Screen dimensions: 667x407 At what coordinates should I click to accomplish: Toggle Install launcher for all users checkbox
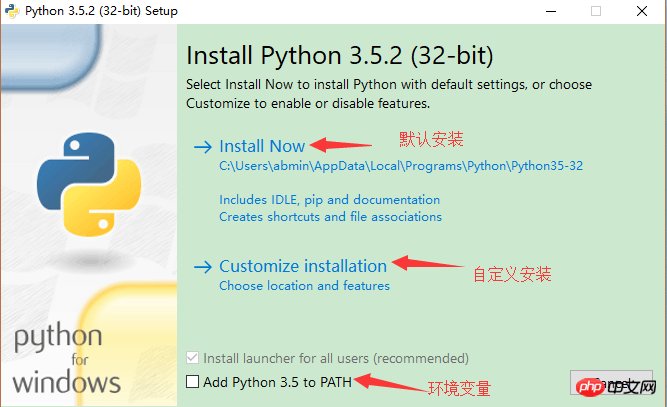(192, 358)
